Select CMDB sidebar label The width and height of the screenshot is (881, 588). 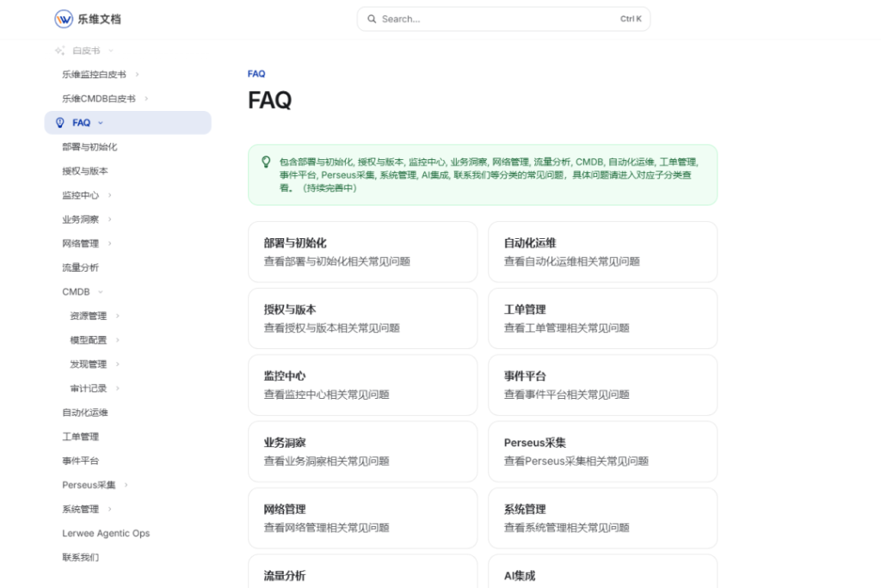(76, 291)
